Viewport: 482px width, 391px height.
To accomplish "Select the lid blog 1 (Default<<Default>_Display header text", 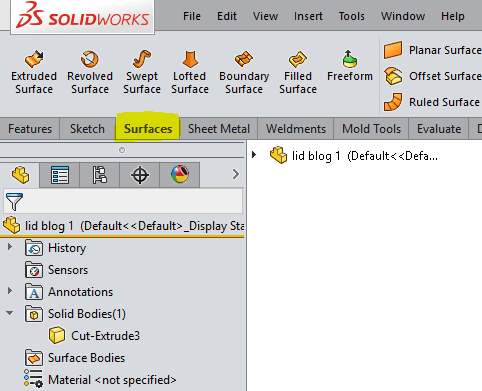I will (135, 226).
